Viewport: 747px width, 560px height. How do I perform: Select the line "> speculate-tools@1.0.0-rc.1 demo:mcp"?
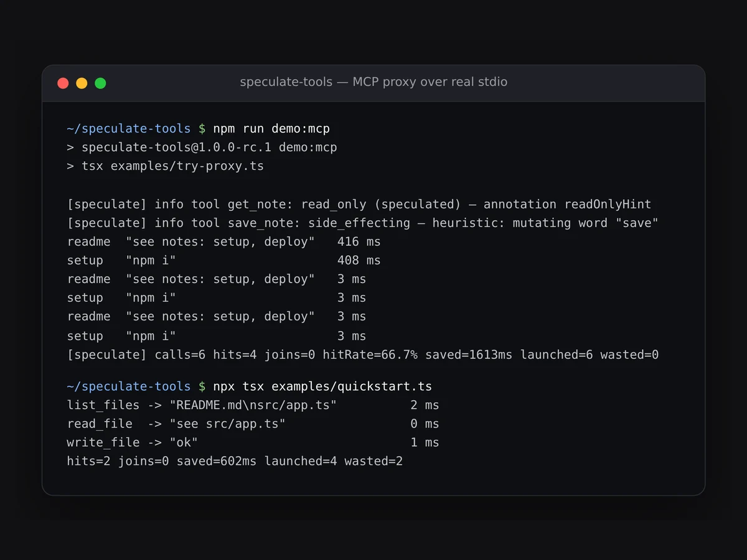[x=202, y=147]
